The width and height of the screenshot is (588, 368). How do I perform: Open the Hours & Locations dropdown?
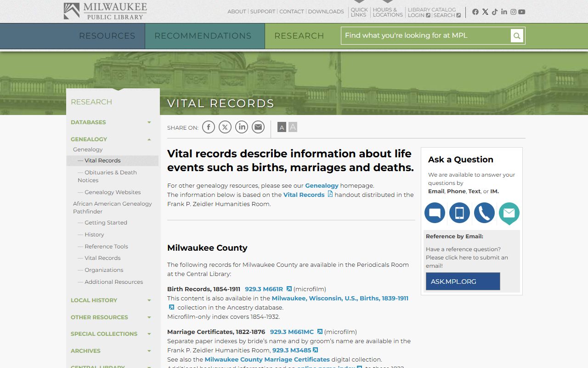[x=388, y=12]
